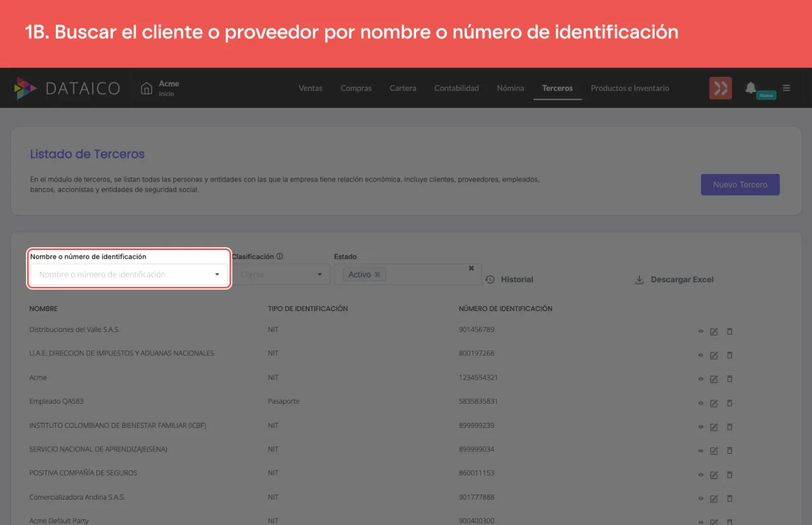
Task: Remove the Activo tag from Estado
Action: point(377,274)
